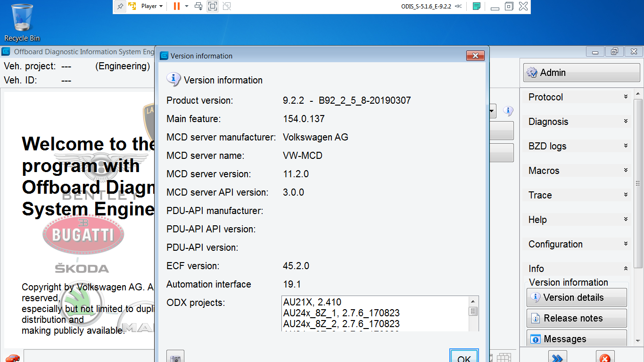This screenshot has width=644, height=362.
Task: Click the Main feature value 154.0.137
Action: click(304, 119)
